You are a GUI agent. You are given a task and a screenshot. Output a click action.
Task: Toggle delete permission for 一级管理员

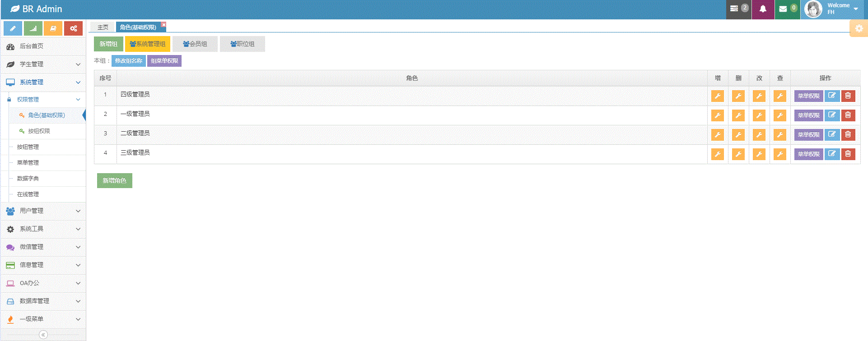tap(738, 115)
